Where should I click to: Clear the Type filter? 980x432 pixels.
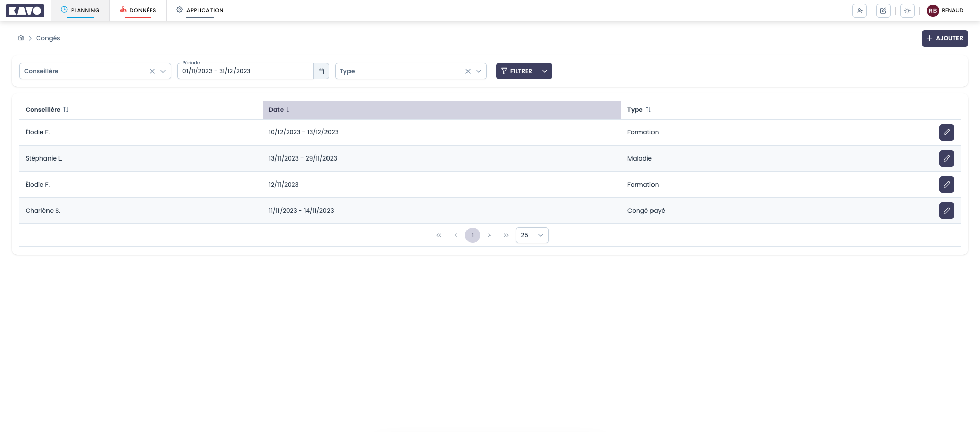(x=468, y=71)
